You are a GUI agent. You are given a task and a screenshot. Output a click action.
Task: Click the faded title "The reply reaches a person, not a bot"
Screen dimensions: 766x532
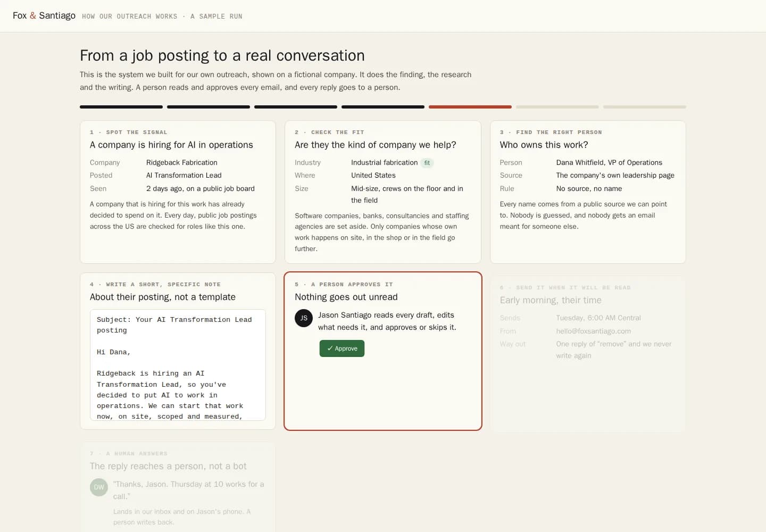(x=168, y=466)
